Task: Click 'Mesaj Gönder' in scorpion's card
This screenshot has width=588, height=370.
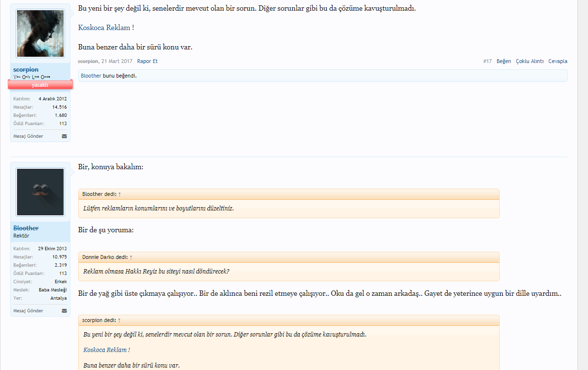Action: [x=28, y=136]
